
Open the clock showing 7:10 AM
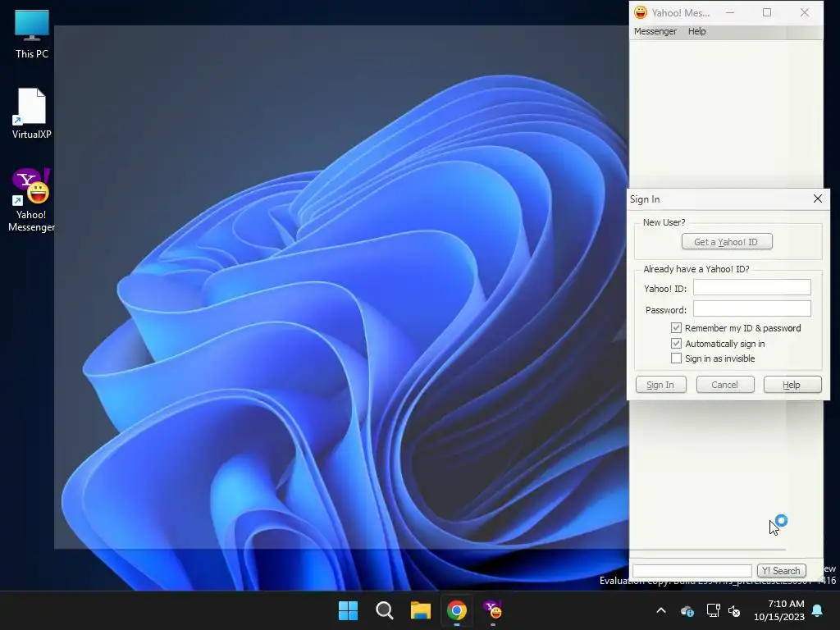[779, 610]
